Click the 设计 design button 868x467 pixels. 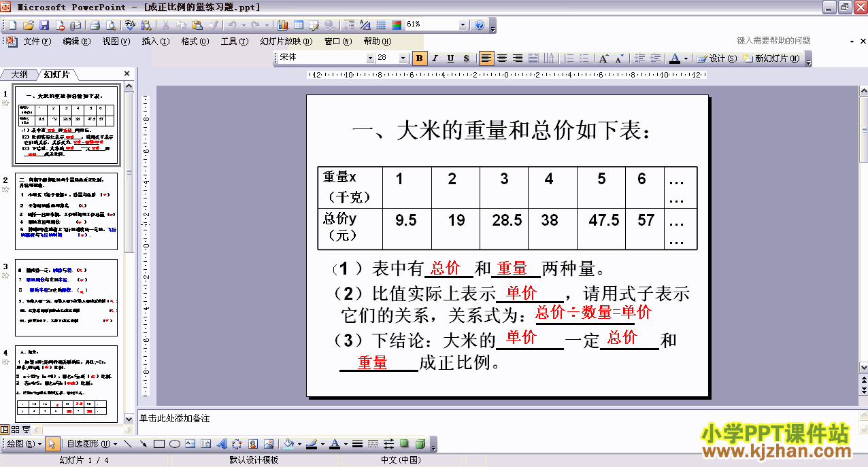point(717,58)
